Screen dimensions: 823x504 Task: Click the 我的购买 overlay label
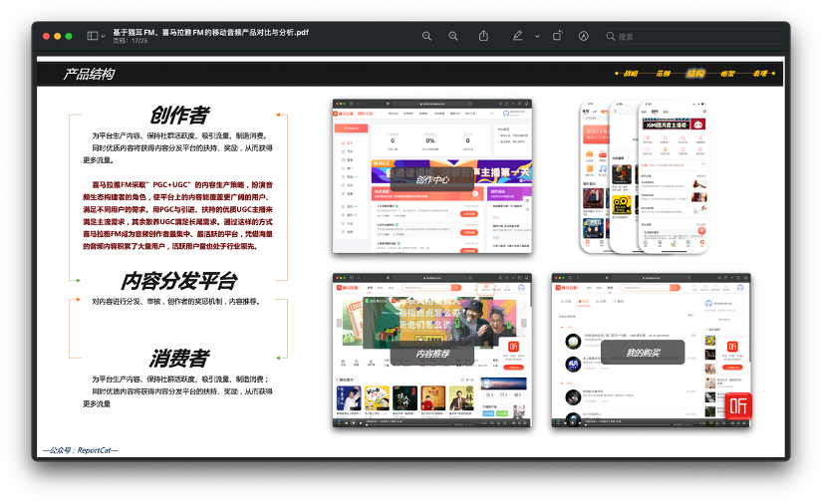pos(643,353)
